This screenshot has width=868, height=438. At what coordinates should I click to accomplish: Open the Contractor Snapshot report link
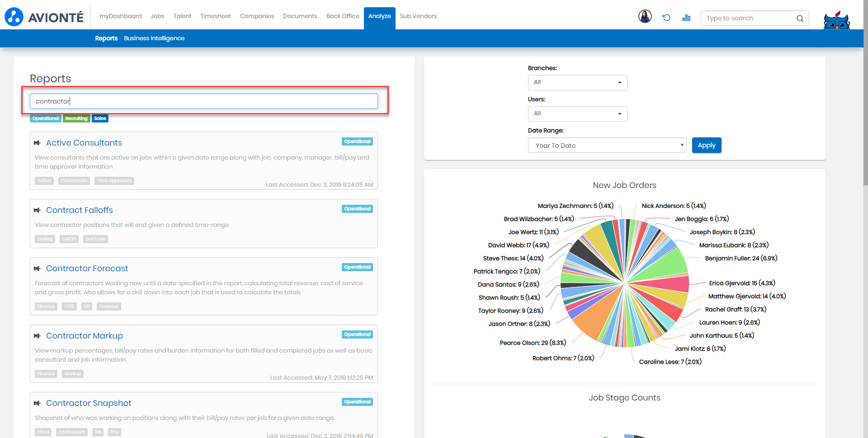[x=89, y=403]
